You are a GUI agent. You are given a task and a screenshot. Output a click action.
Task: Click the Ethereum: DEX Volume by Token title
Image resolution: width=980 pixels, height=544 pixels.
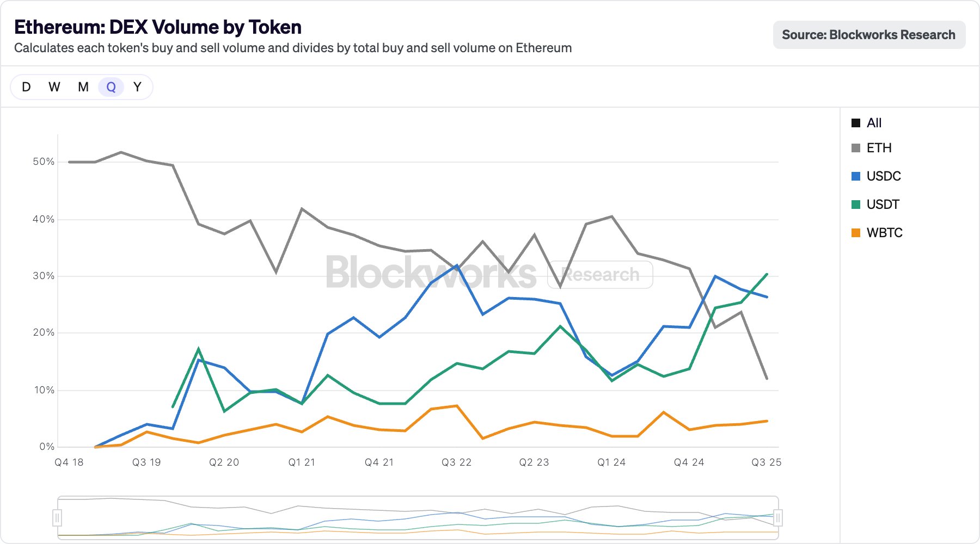(x=158, y=27)
